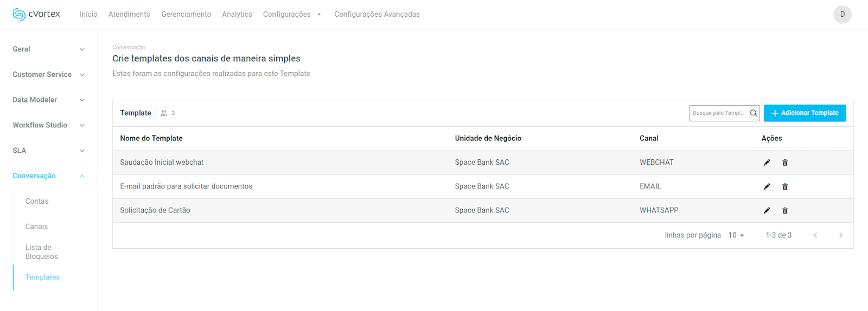Edit the E-mail padrão template row

[767, 186]
